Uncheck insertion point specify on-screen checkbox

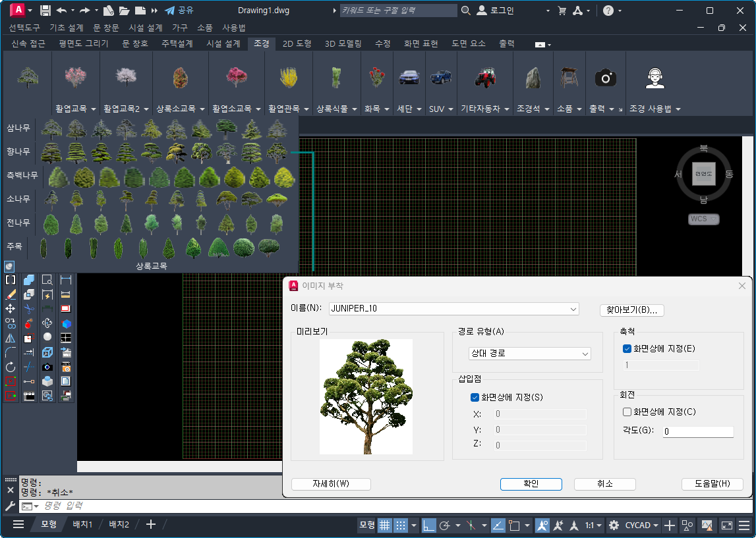[475, 397]
